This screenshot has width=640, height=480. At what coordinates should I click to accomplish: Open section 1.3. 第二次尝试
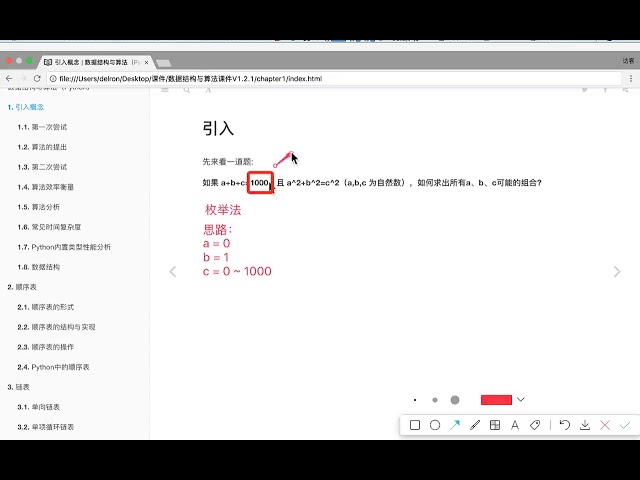42,167
